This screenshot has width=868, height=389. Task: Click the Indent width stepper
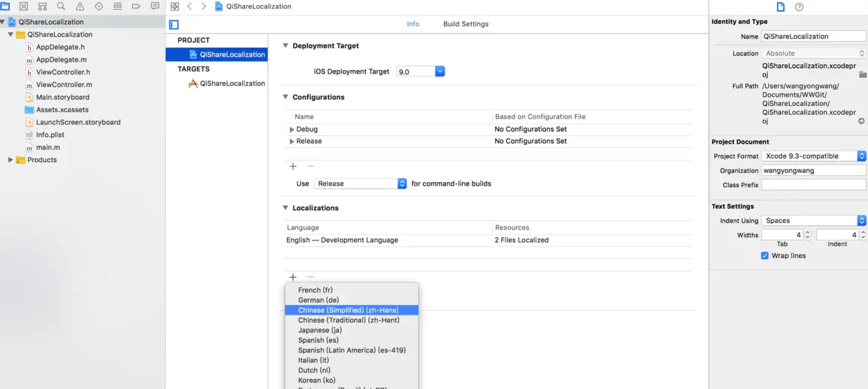(x=862, y=236)
